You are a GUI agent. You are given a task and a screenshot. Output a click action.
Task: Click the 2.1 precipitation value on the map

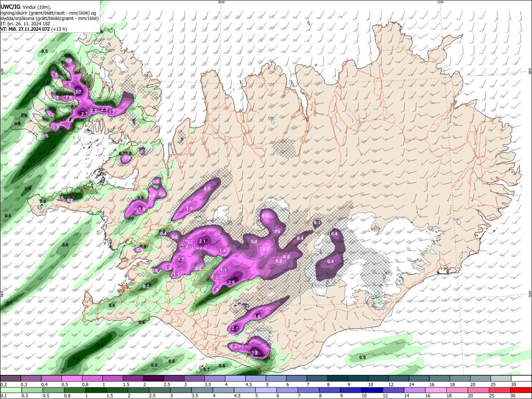(x=203, y=241)
